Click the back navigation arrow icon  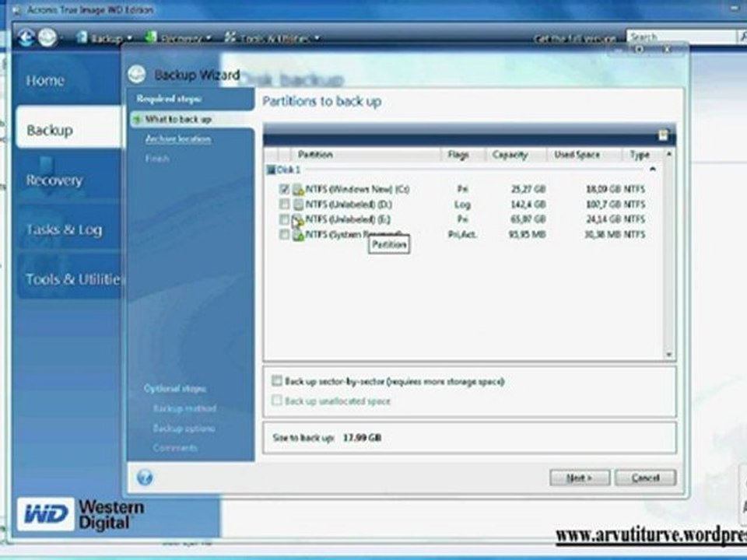point(26,37)
